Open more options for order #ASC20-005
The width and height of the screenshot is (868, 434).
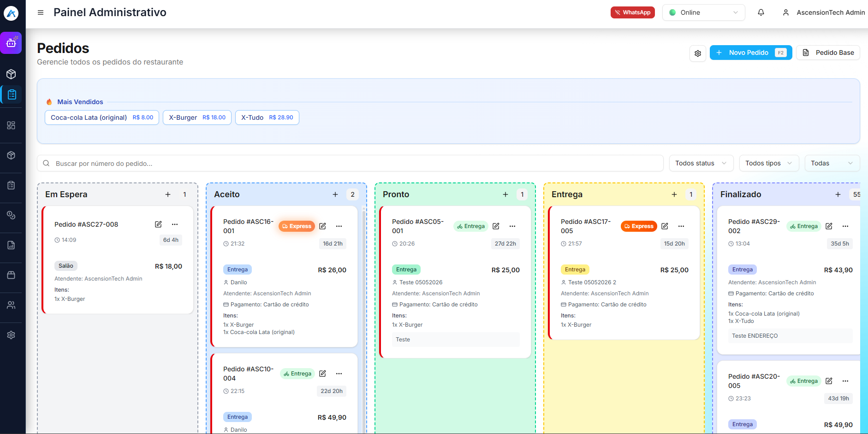(x=845, y=381)
